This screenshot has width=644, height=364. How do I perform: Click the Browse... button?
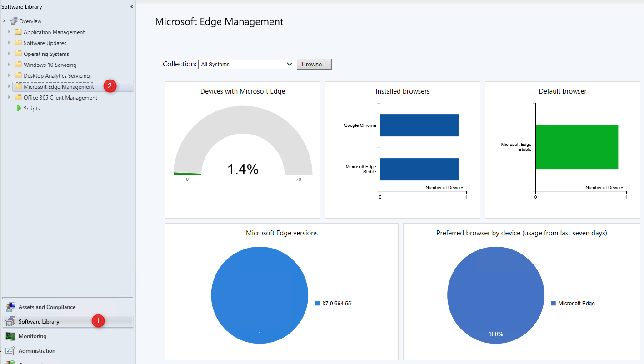314,64
